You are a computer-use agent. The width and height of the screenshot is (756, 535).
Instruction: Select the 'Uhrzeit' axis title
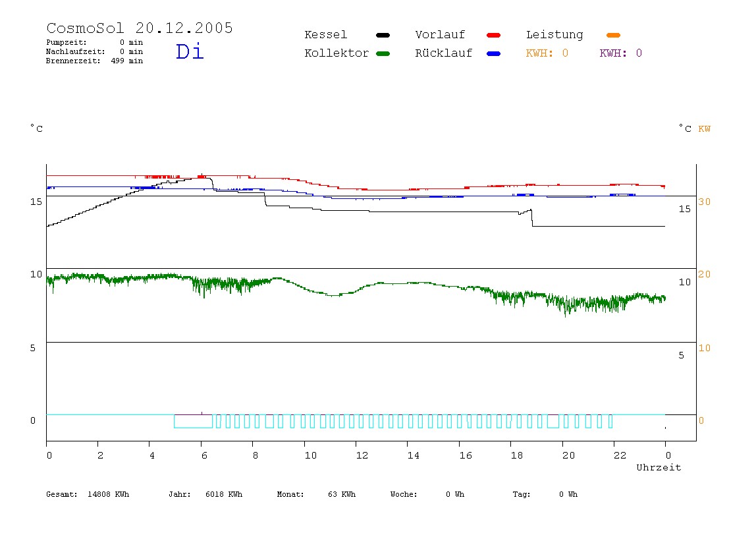point(659,467)
